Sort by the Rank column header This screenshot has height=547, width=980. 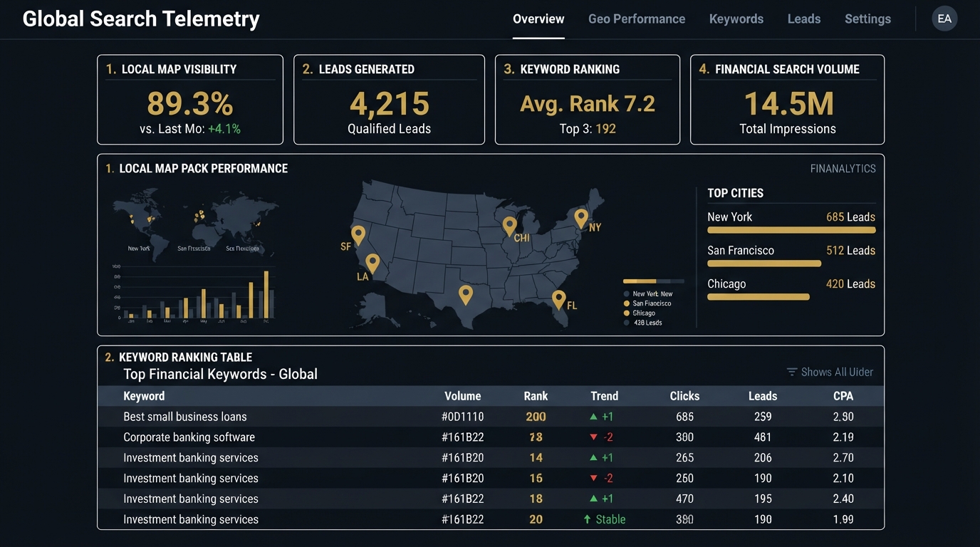click(536, 396)
